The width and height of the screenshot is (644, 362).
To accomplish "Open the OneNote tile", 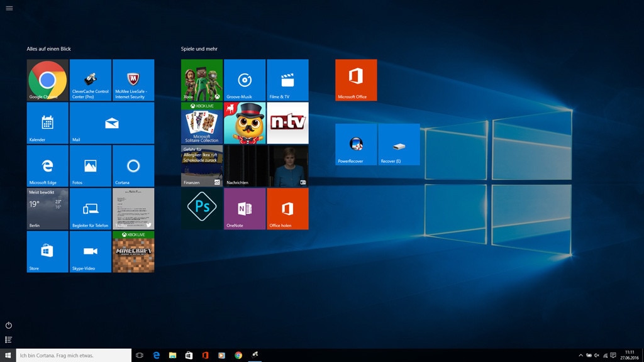I will click(x=245, y=209).
